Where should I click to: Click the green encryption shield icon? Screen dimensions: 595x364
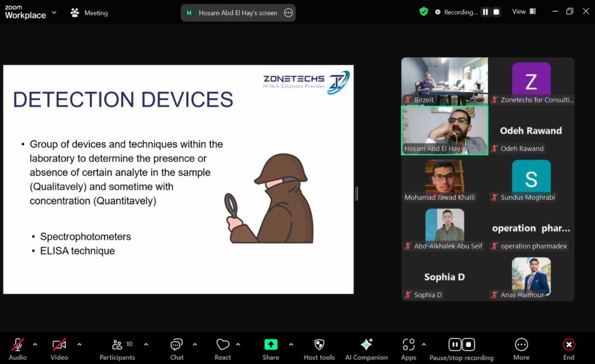coord(424,12)
